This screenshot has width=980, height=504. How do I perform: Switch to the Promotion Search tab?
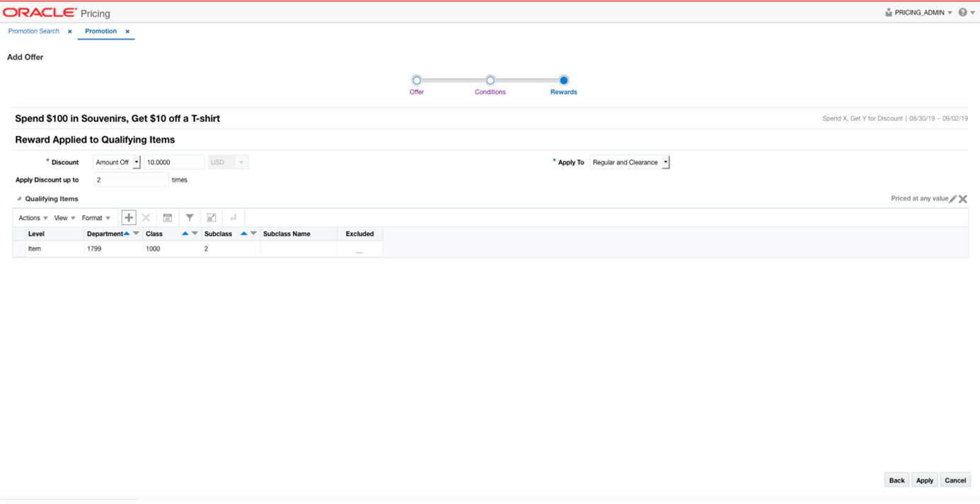[34, 31]
